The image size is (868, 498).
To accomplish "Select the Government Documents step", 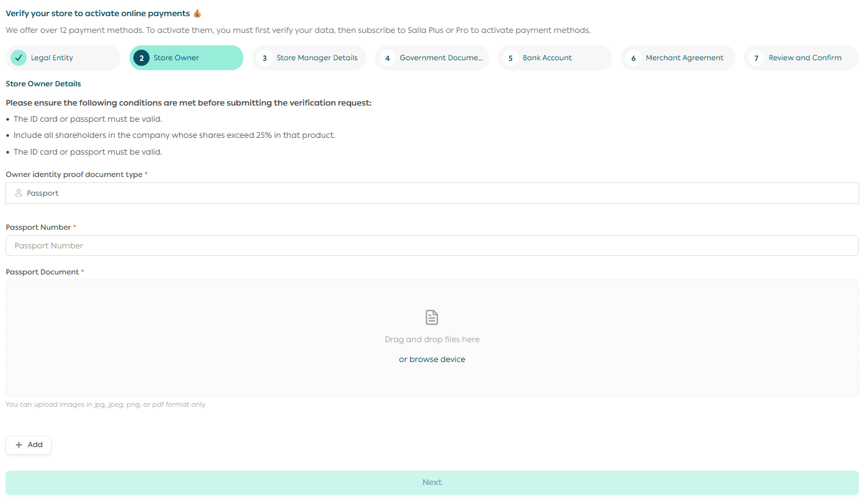I will pyautogui.click(x=441, y=58).
